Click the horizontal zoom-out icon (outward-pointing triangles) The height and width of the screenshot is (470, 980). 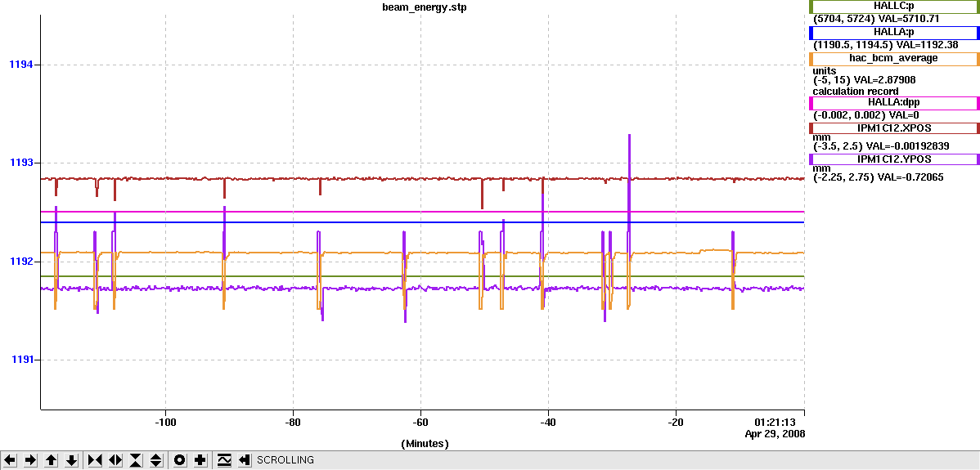click(x=115, y=460)
